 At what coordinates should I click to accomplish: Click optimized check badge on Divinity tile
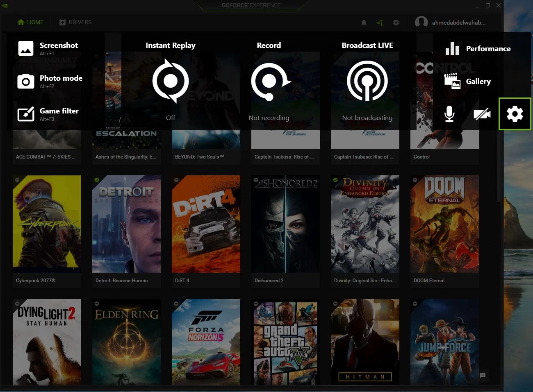[335, 180]
